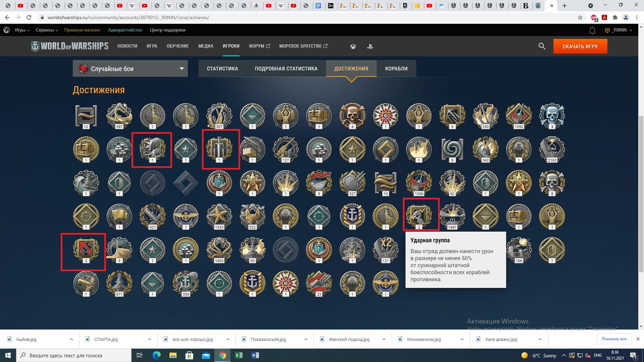The width and height of the screenshot is (644, 362).
Task: Select the cannon achievement with count 166
Action: (x=519, y=250)
